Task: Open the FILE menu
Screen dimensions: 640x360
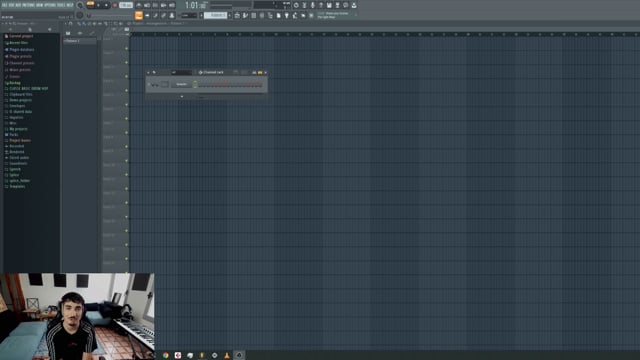Action: click(5, 5)
